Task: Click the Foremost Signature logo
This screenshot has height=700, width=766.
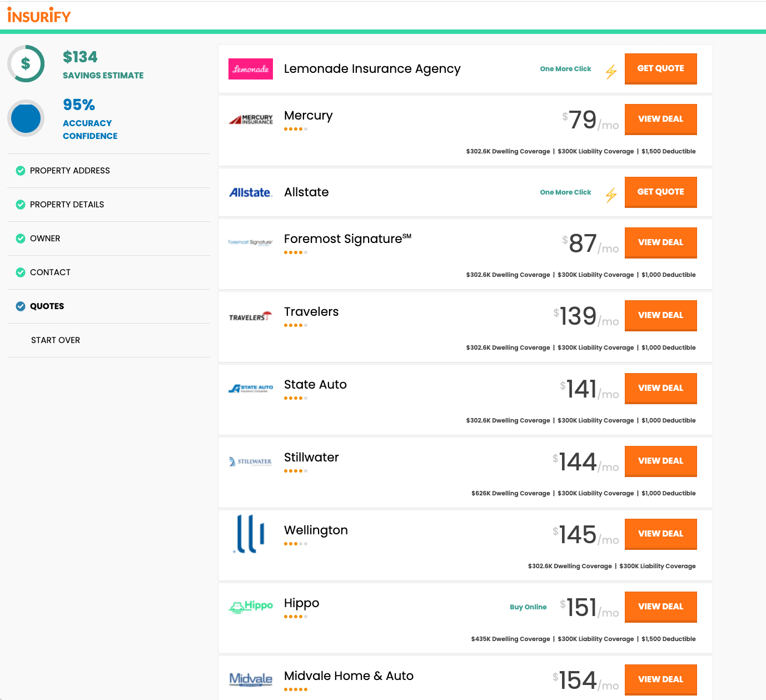Action: [251, 242]
